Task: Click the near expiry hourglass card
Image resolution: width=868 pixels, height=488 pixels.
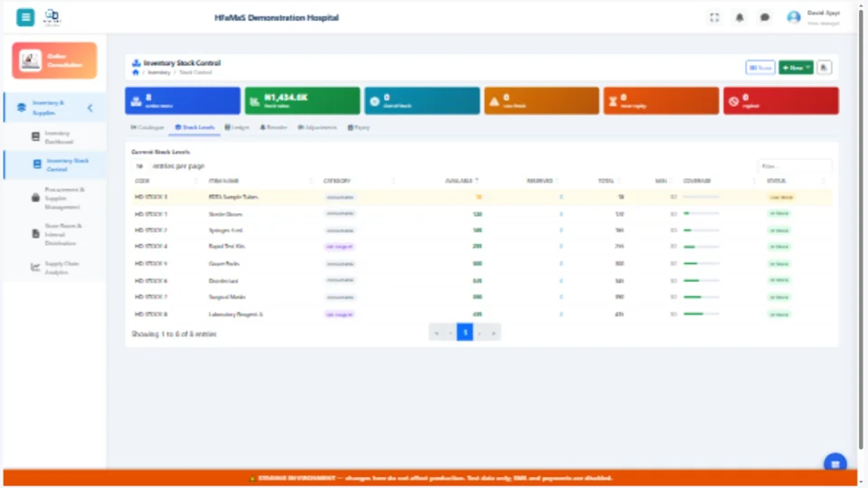Action: pos(661,100)
